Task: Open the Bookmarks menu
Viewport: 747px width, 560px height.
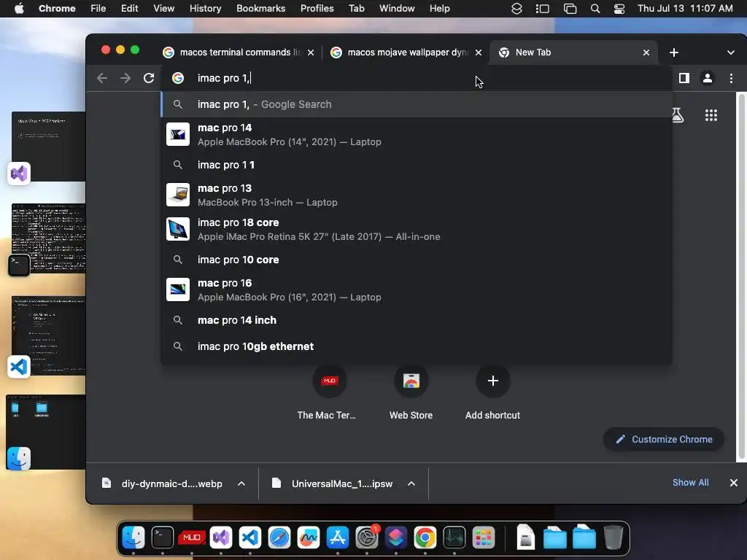Action: [260, 9]
